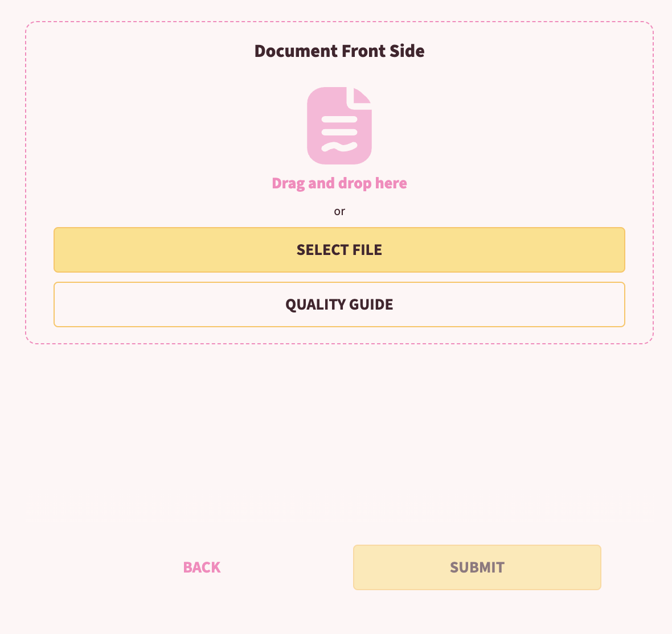This screenshot has width=672, height=634.
Task: Click the "Document Front Side" heading
Action: tap(339, 51)
